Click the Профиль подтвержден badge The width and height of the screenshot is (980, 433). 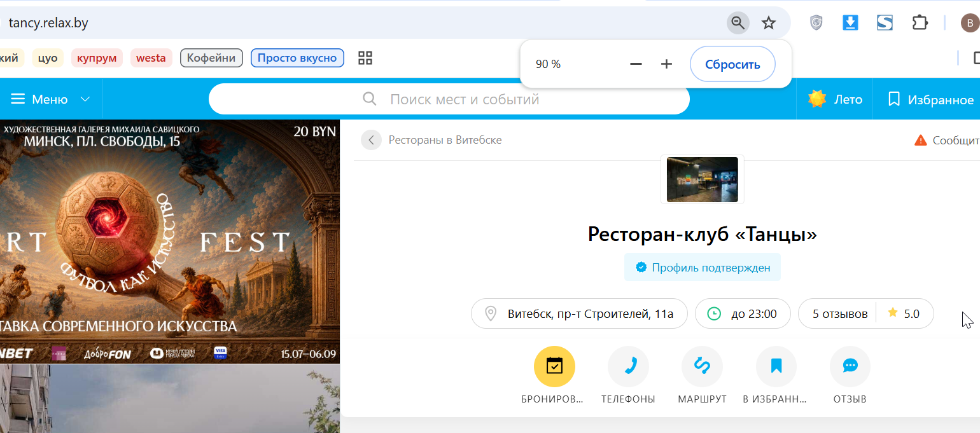coord(703,268)
